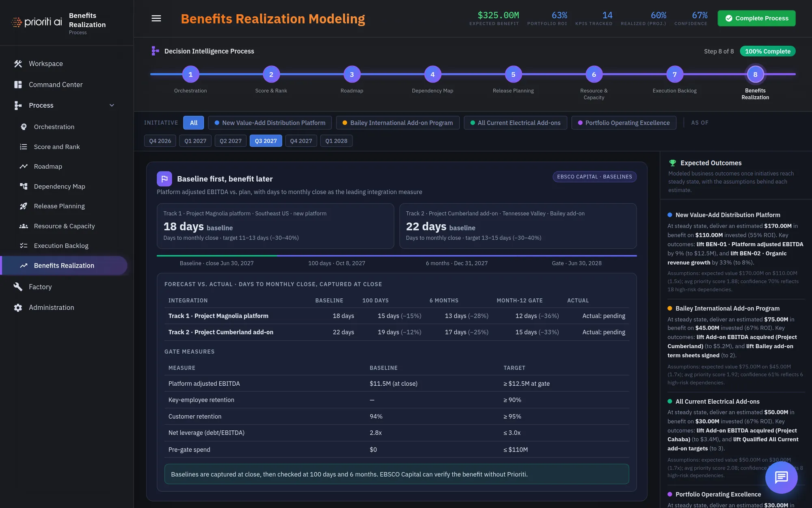This screenshot has width=812, height=508.
Task: Click the flag icon beside Baseline first
Action: tap(164, 179)
